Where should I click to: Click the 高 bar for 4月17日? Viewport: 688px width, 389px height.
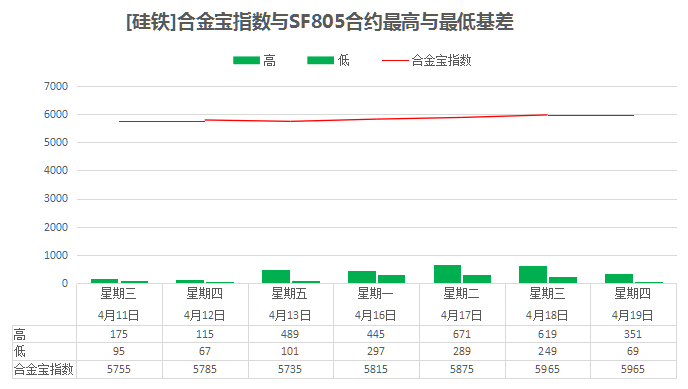click(448, 274)
